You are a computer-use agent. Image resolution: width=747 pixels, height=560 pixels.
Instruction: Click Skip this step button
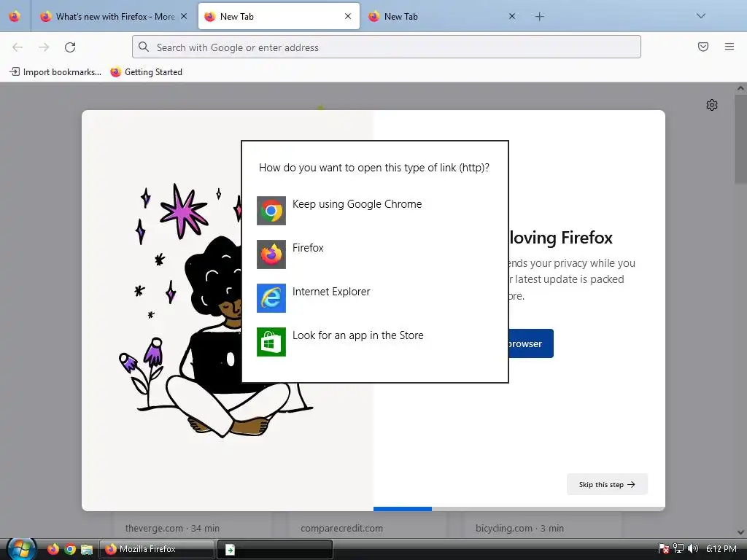(607, 484)
